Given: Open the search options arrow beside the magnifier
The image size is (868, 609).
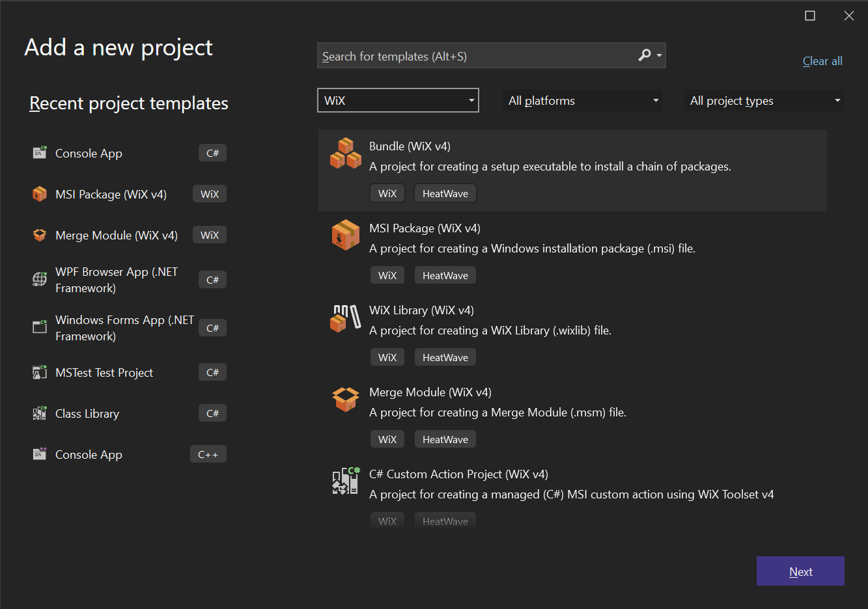Looking at the screenshot, I should click(x=659, y=56).
